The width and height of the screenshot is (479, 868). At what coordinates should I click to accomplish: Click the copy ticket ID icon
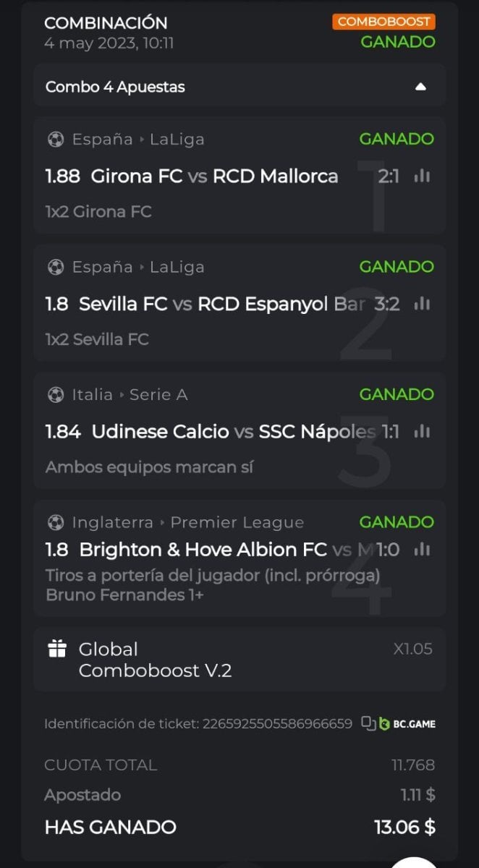pyautogui.click(x=368, y=723)
